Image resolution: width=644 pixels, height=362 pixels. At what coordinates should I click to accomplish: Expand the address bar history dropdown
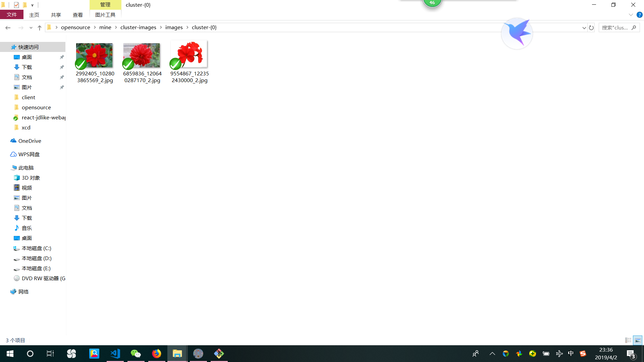tap(584, 27)
